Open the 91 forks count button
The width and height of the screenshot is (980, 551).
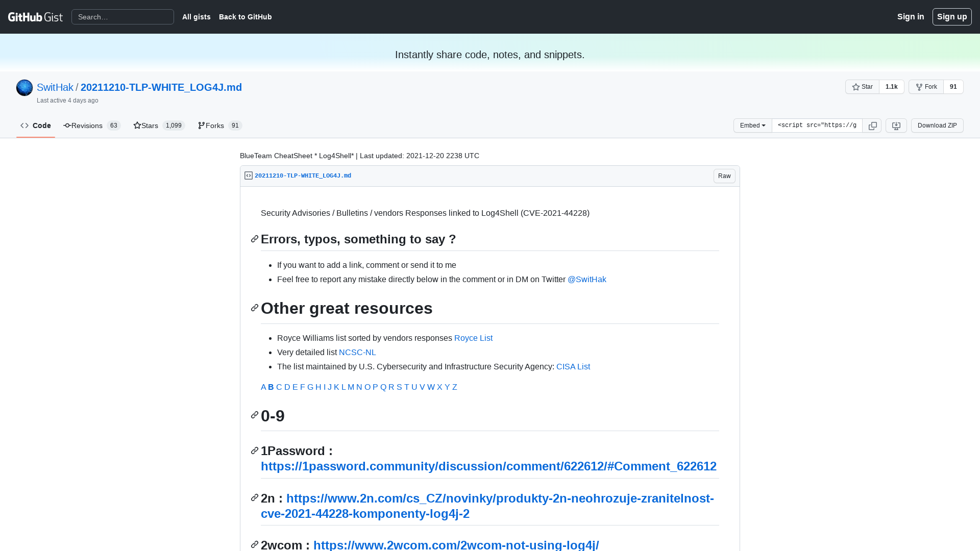(953, 87)
